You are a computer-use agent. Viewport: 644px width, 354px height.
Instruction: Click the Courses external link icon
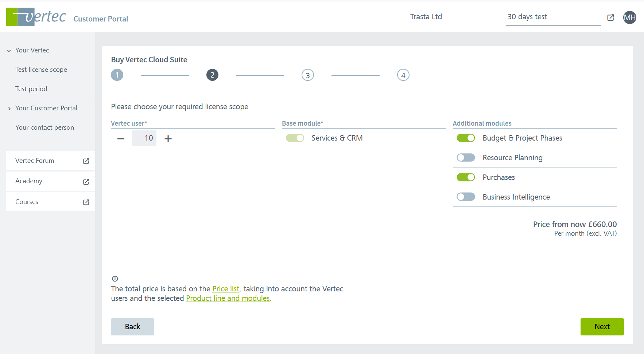[x=86, y=202]
